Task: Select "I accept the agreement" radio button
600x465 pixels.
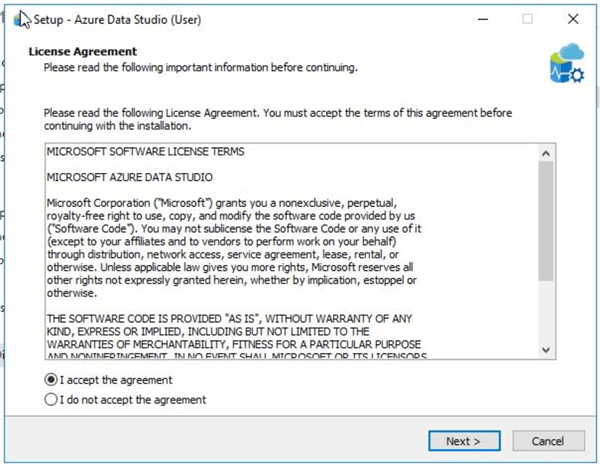Action: [x=51, y=380]
